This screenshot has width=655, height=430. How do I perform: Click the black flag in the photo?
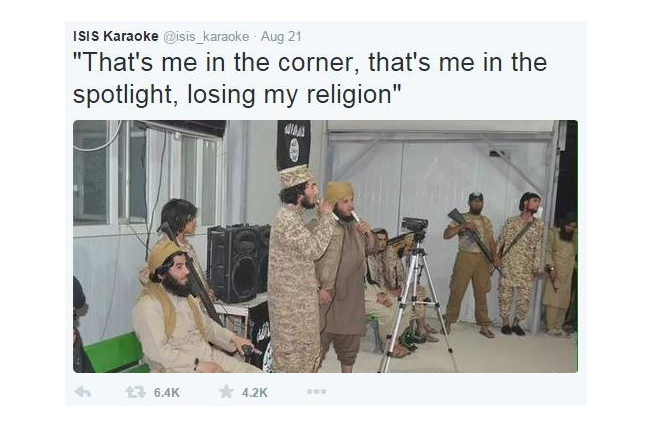click(x=293, y=145)
